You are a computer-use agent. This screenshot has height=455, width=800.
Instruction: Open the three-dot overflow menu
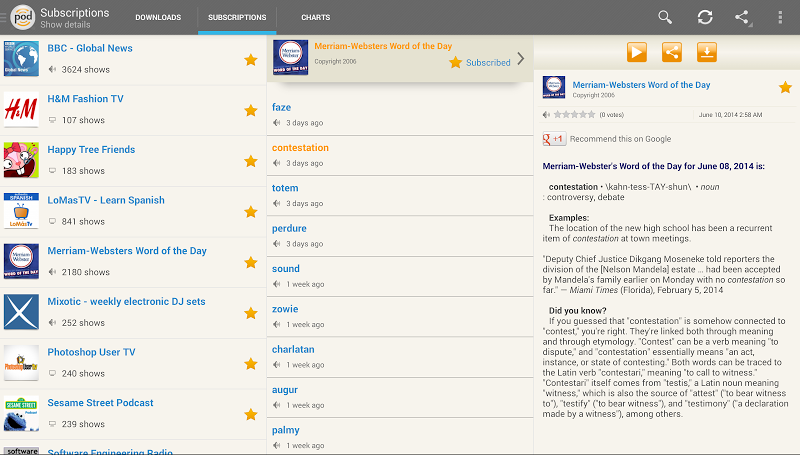pyautogui.click(x=780, y=17)
